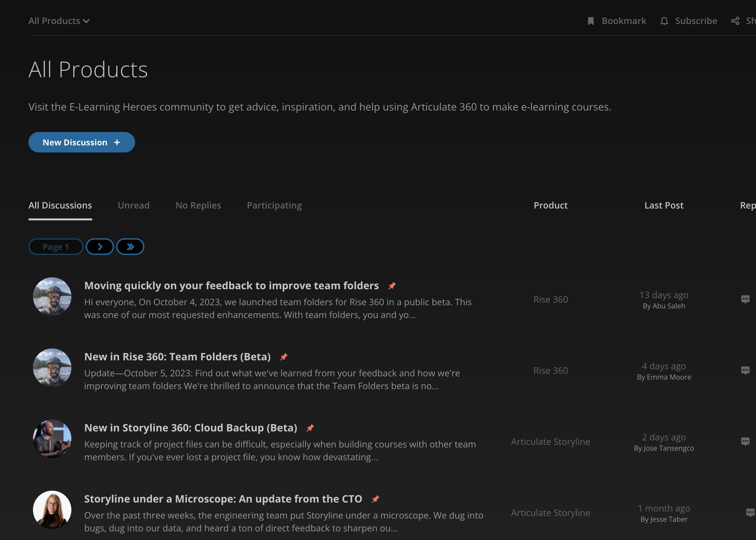Start a New Discussion

pos(82,142)
